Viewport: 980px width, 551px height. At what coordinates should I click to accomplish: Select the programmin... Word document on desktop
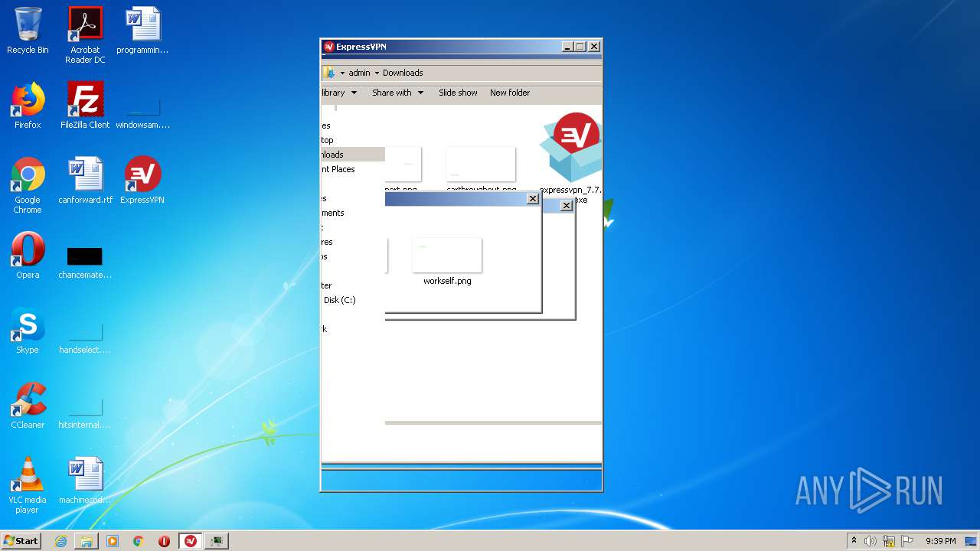point(142,31)
